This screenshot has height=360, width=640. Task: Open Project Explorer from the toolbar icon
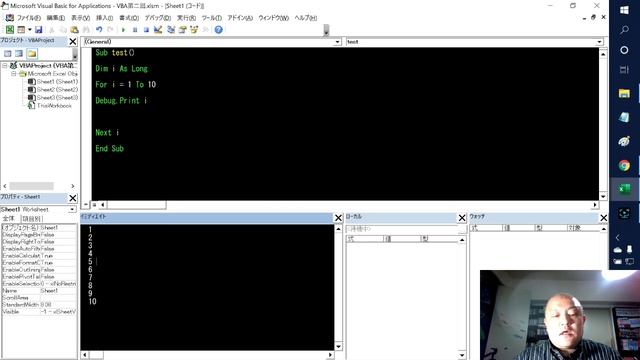point(171,29)
